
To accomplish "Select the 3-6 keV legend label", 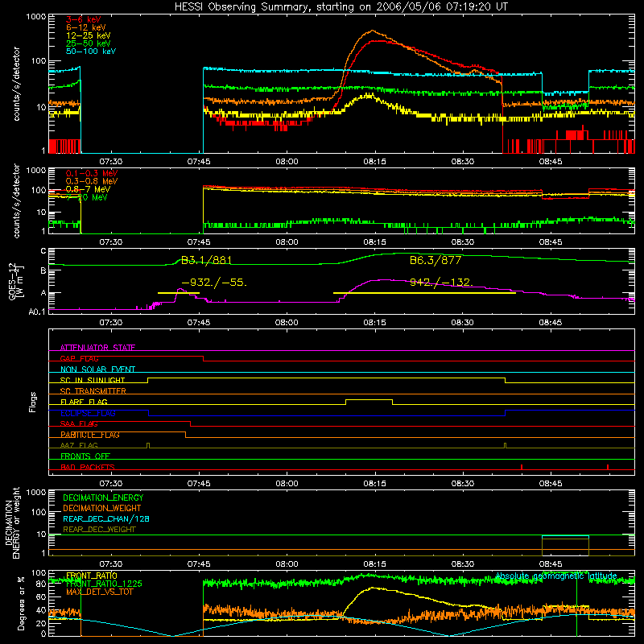I will [84, 19].
